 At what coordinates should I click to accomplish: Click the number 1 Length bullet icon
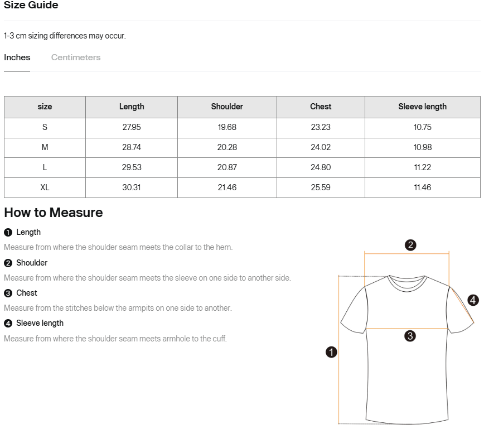click(x=8, y=233)
